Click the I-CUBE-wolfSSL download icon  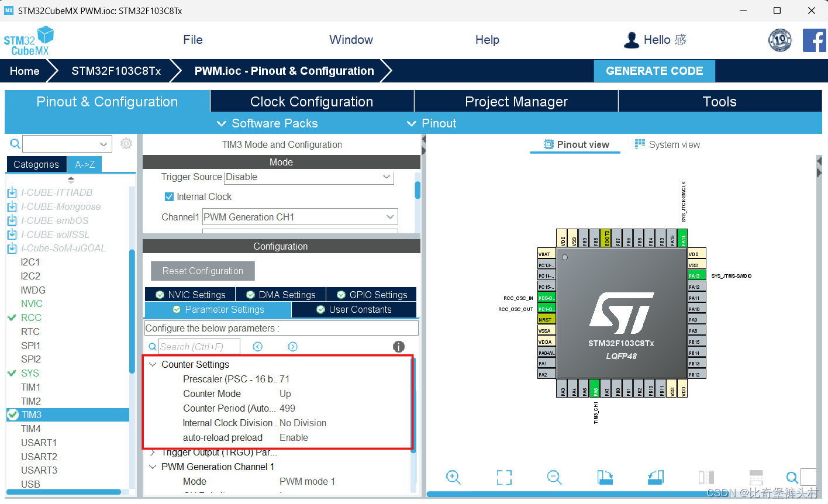(x=12, y=234)
